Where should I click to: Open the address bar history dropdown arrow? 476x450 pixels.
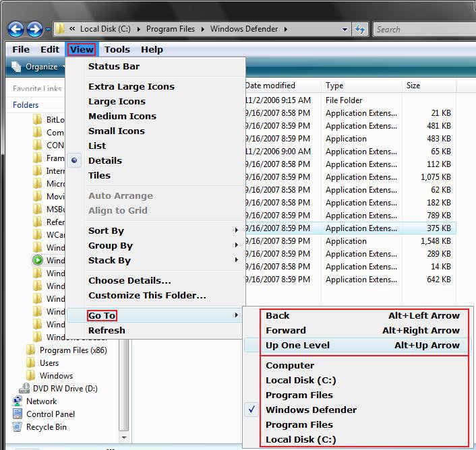(x=345, y=29)
